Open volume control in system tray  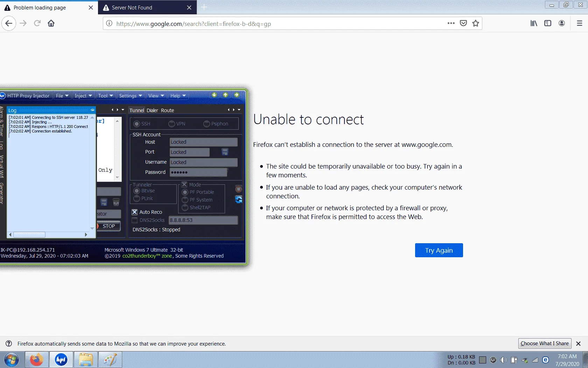click(x=504, y=360)
